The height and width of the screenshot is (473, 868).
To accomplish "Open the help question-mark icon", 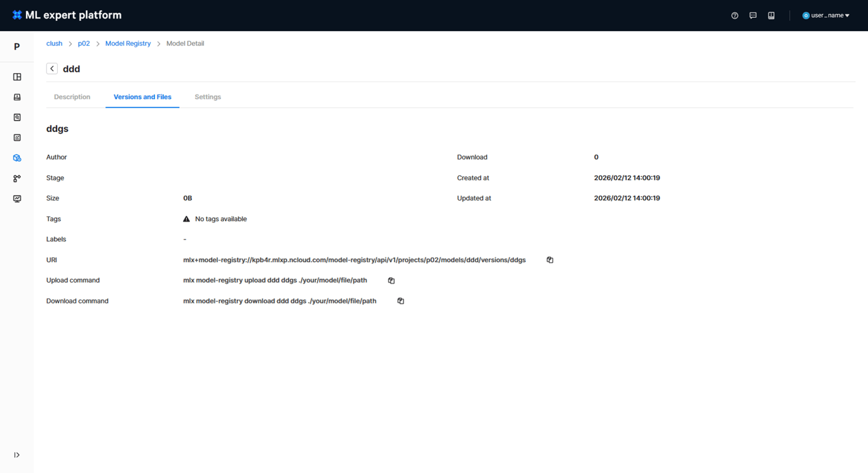I will click(x=735, y=15).
